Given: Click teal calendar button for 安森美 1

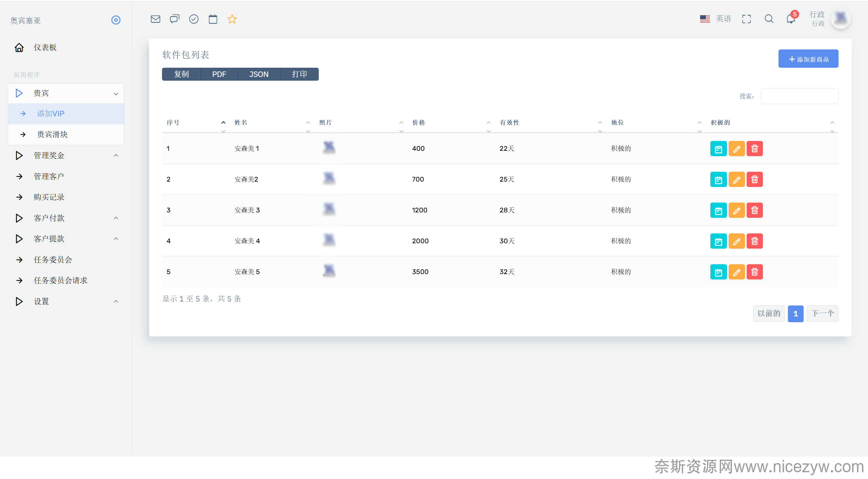Looking at the screenshot, I should point(718,149).
